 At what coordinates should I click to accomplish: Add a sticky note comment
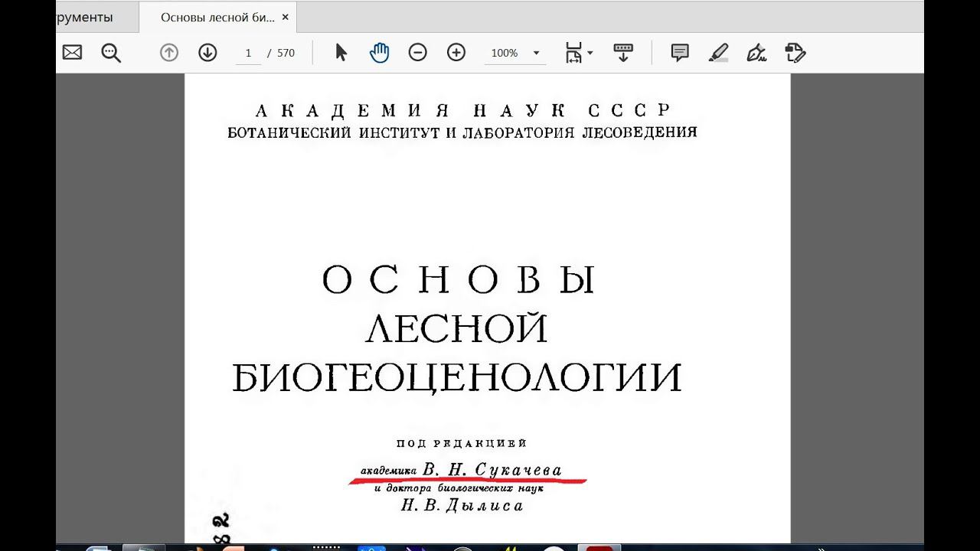coord(679,53)
